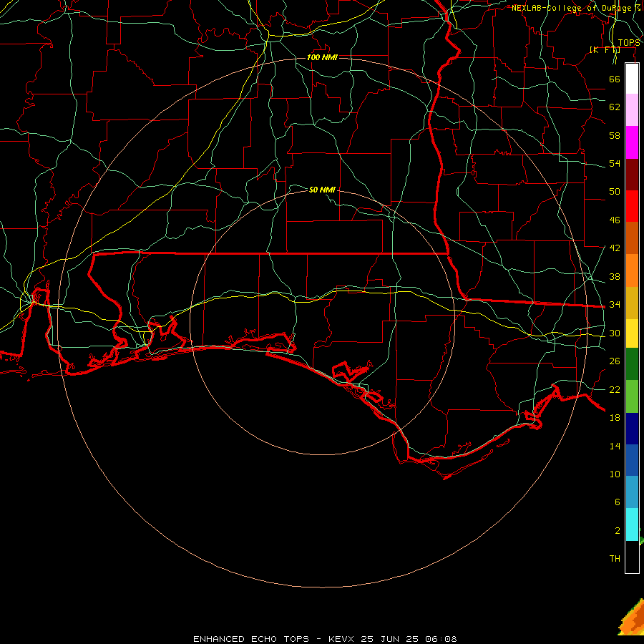This screenshot has width=644, height=644.
Task: Click the '42' legend value
Action: point(615,248)
